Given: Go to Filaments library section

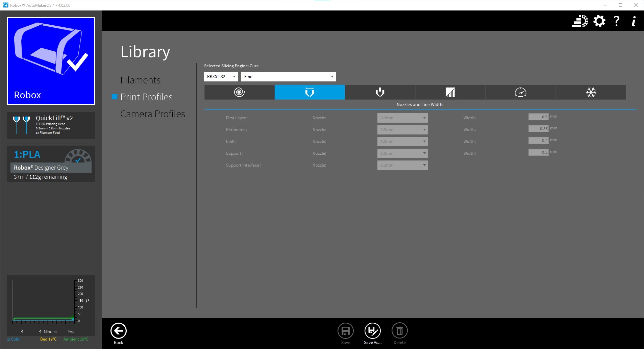Looking at the screenshot, I should tap(140, 80).
